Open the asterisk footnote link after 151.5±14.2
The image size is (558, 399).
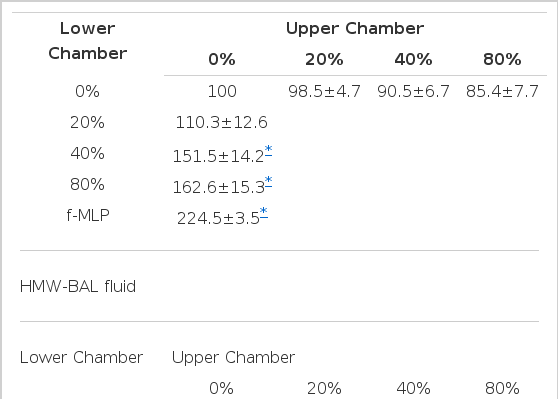point(268,151)
